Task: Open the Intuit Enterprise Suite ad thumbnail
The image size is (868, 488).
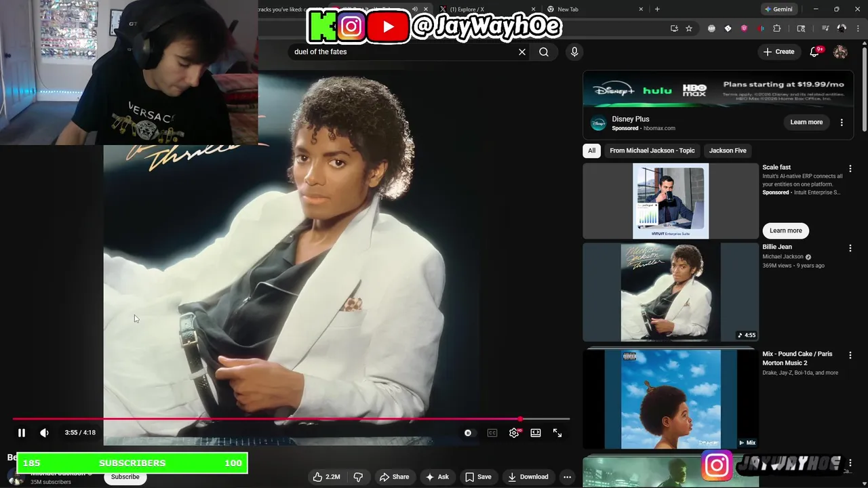Action: pyautogui.click(x=671, y=201)
